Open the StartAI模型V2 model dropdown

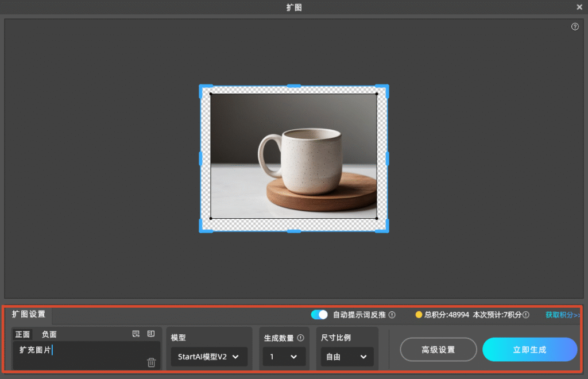click(x=209, y=357)
